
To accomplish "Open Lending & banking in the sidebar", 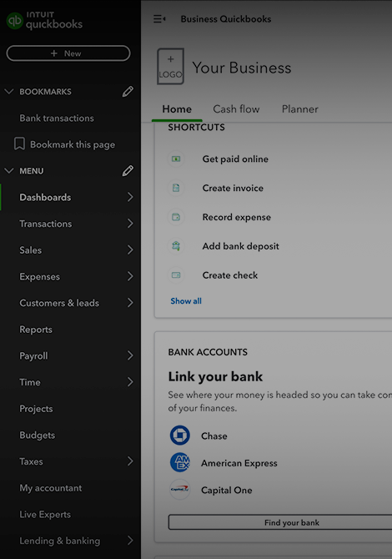I will [x=59, y=541].
